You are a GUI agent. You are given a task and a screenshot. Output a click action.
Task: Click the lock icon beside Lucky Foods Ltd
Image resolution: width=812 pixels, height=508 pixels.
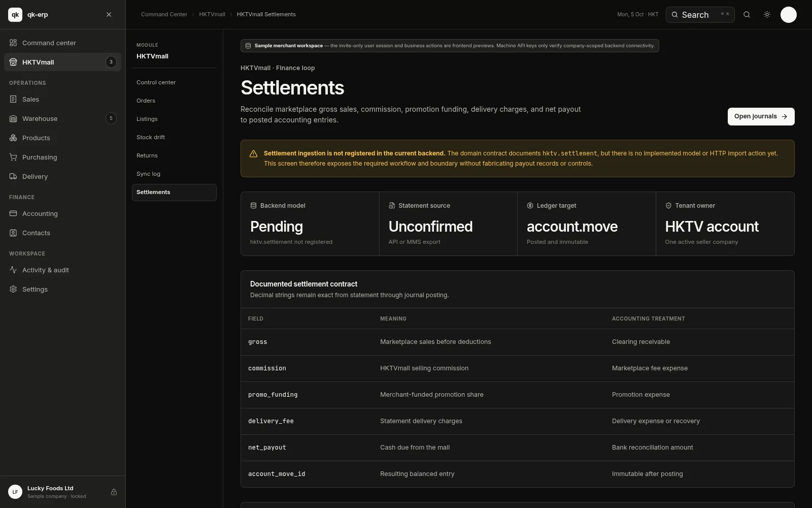pyautogui.click(x=114, y=492)
